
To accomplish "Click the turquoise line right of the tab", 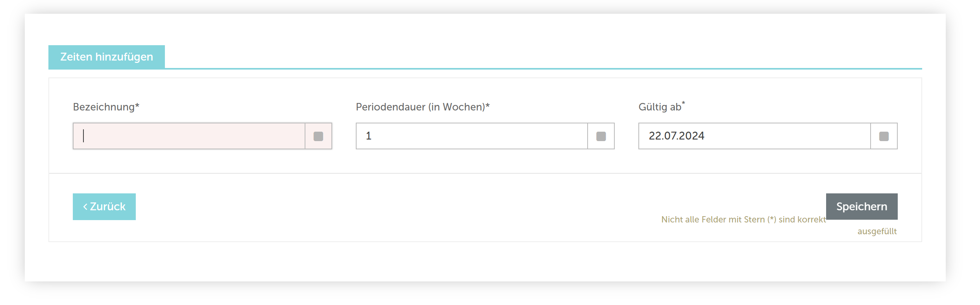I will [544, 69].
